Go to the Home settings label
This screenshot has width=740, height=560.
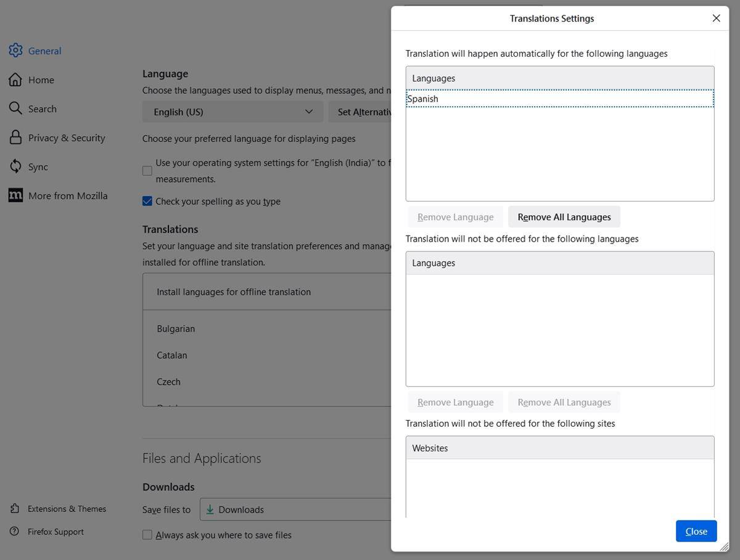tap(41, 80)
